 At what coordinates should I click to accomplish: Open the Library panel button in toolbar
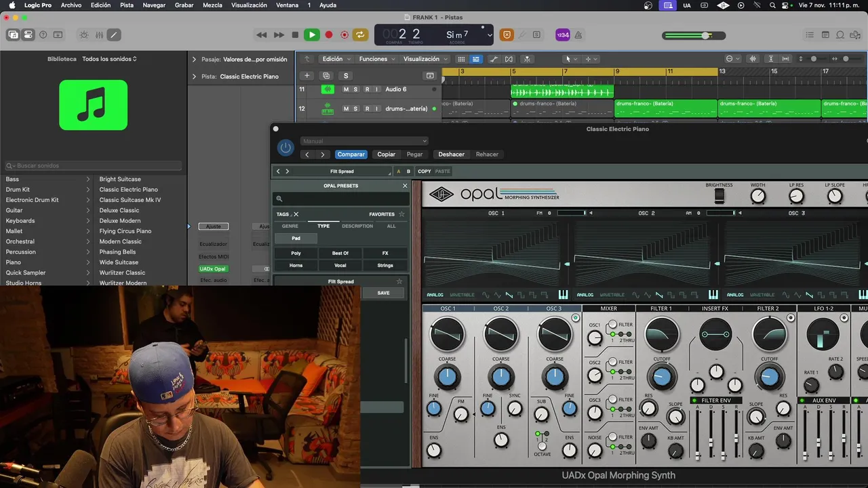click(13, 35)
